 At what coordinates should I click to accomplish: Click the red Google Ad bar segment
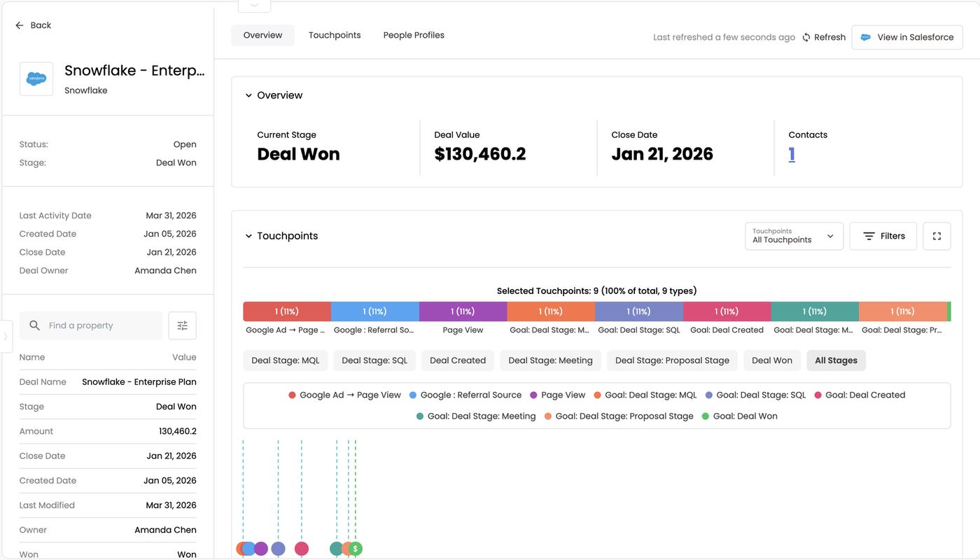pos(287,311)
